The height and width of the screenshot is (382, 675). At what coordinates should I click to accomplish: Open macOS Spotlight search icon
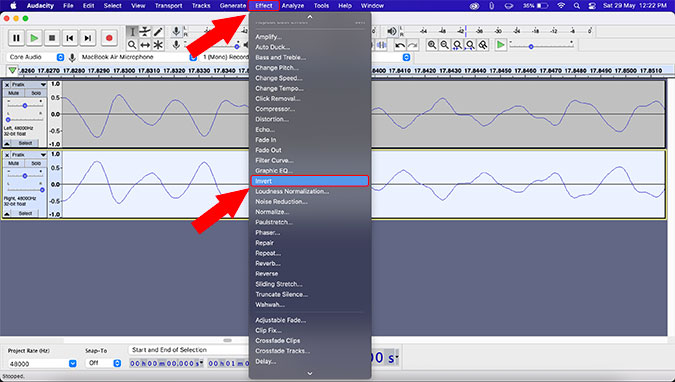tap(577, 6)
